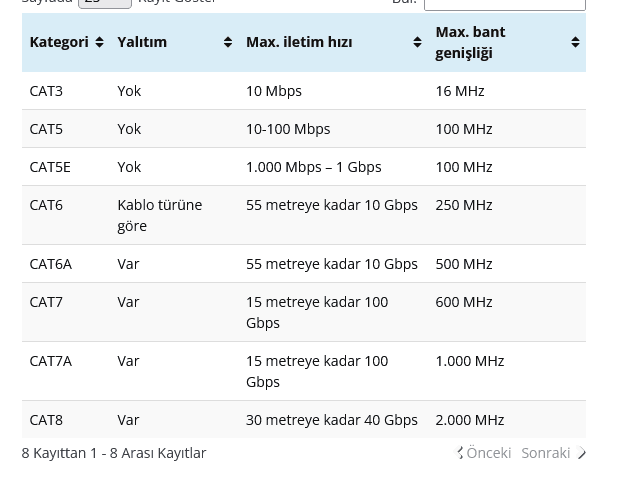Sort by Max. bant genişliği header text
The image size is (641, 491).
point(470,42)
